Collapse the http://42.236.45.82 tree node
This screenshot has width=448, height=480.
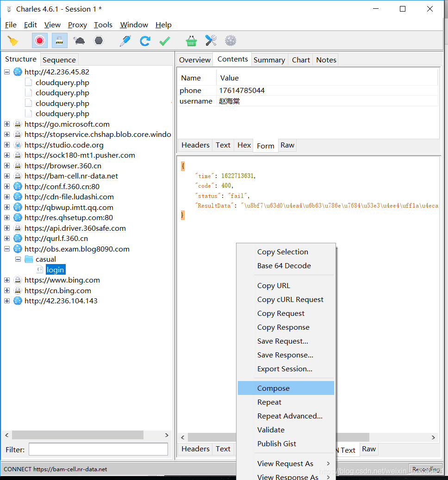coord(7,72)
